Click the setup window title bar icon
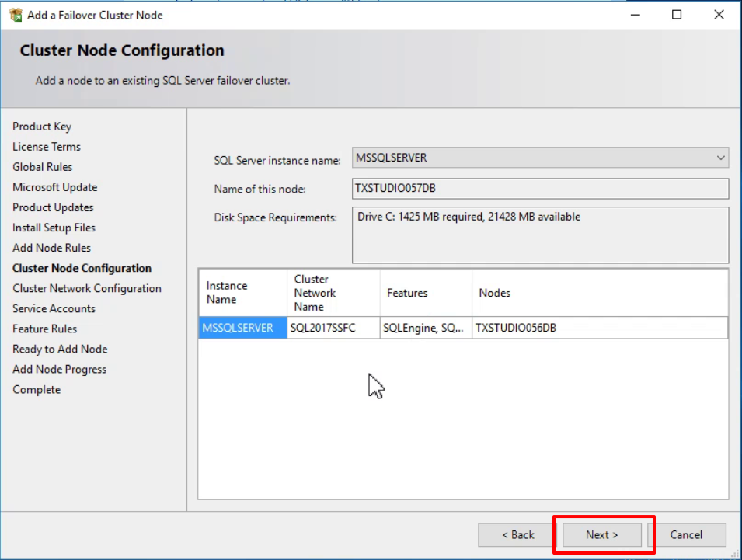Screen dimensions: 742x560 (x=16, y=15)
